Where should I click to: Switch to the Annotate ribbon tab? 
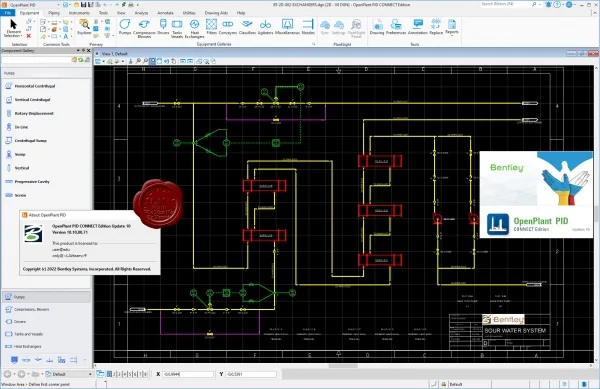pyautogui.click(x=165, y=13)
